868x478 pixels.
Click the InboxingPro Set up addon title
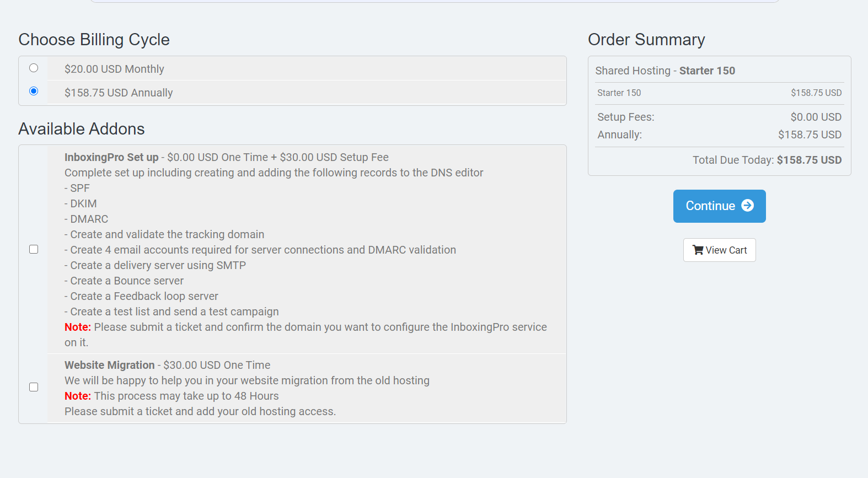tap(111, 157)
